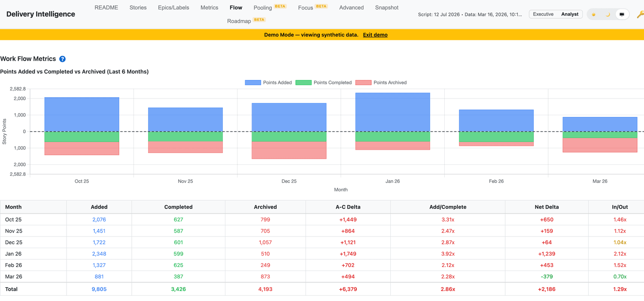Screen dimensions: 644x301
Task: Click the Jan 26 blue Added bar
Action: tap(392, 112)
